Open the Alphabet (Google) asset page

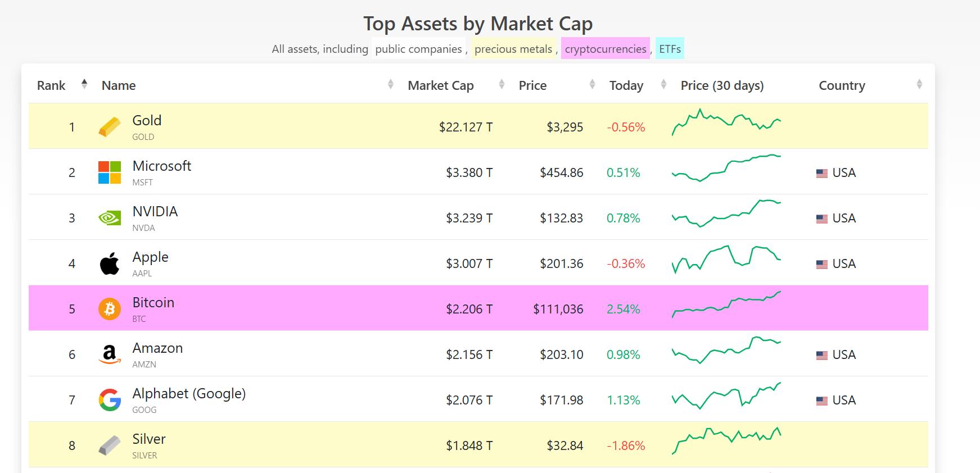click(x=189, y=393)
